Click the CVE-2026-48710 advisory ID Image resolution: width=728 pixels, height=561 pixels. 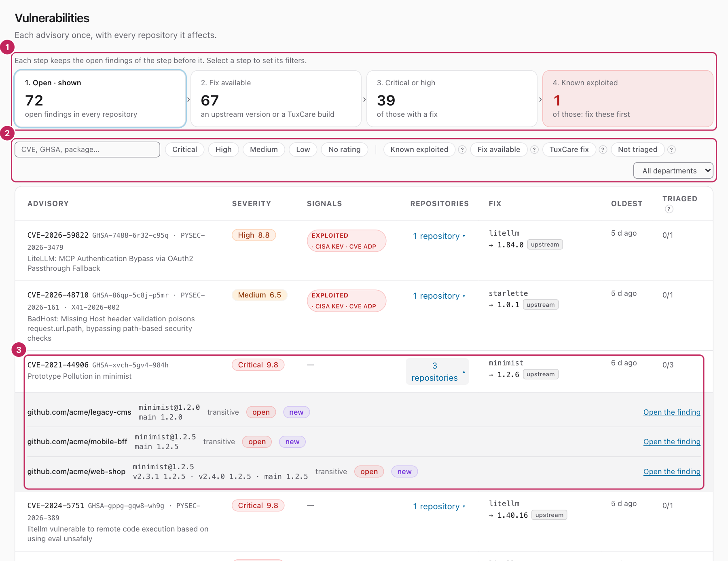point(58,295)
